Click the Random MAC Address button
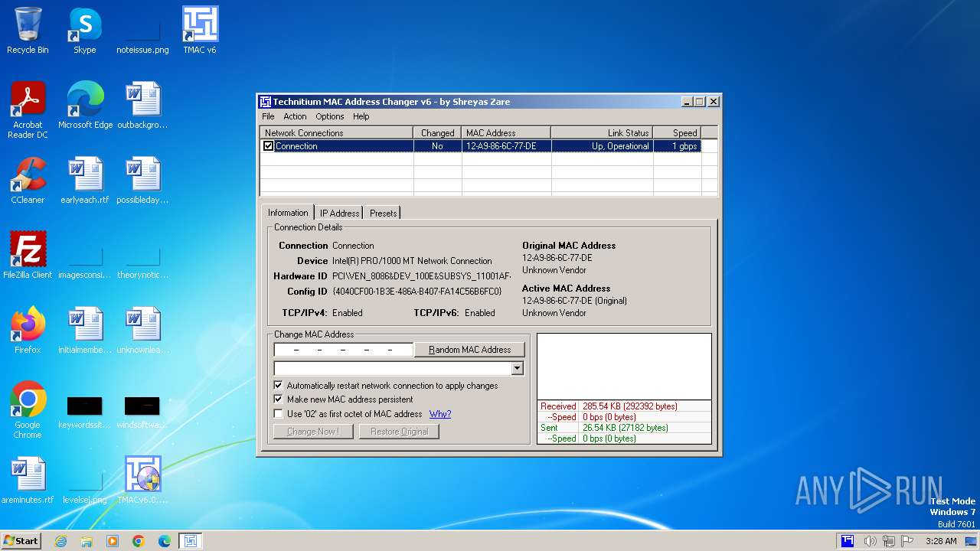 (x=470, y=350)
